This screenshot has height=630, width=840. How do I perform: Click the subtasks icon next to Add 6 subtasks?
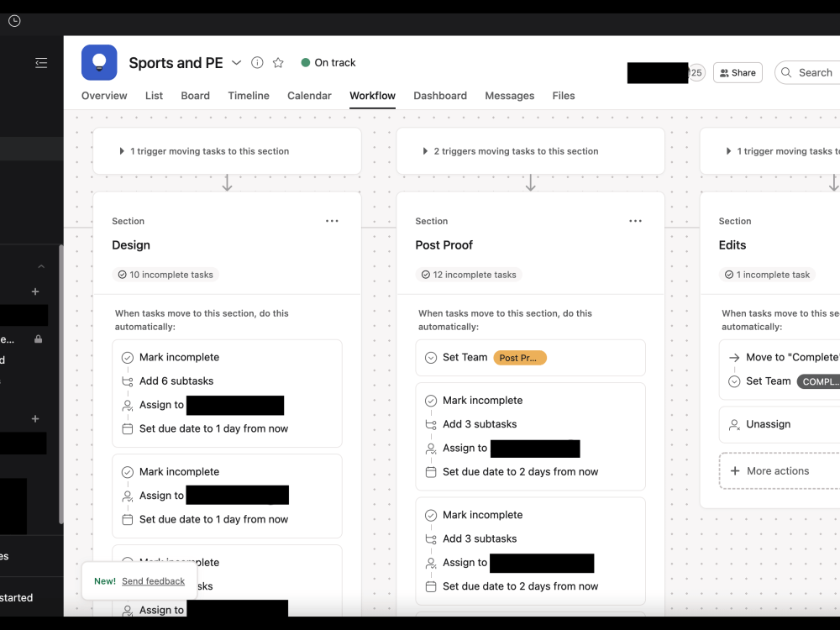coord(128,381)
